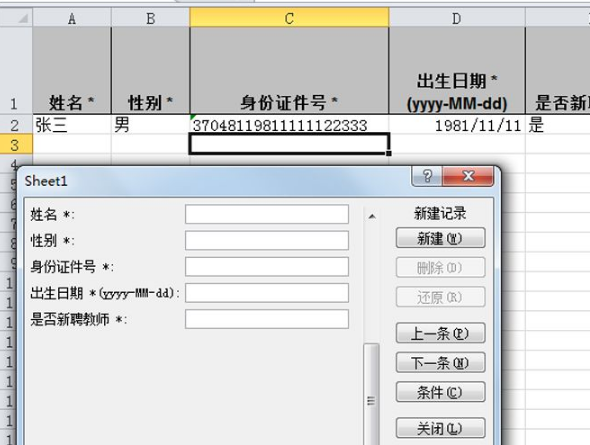Select column A header
The image size is (590, 445).
72,18
